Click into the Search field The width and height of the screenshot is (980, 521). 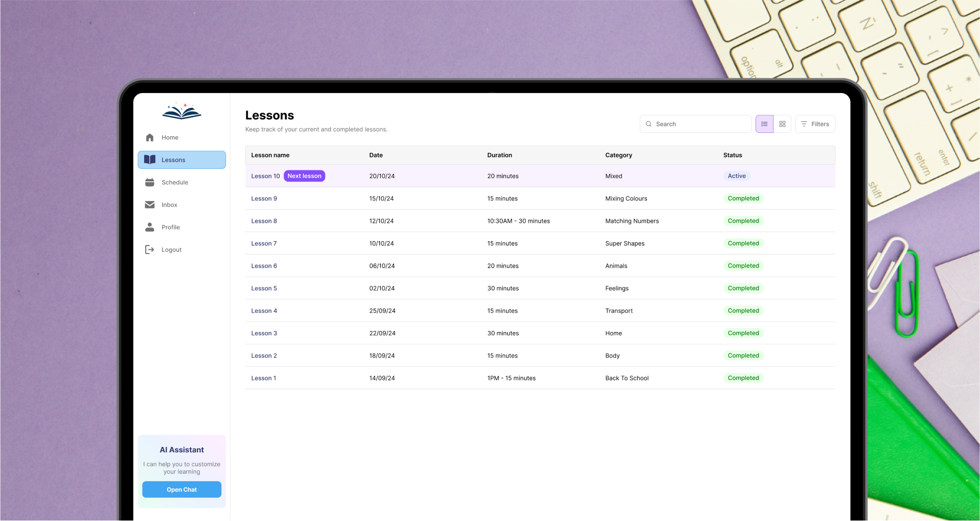coord(696,124)
